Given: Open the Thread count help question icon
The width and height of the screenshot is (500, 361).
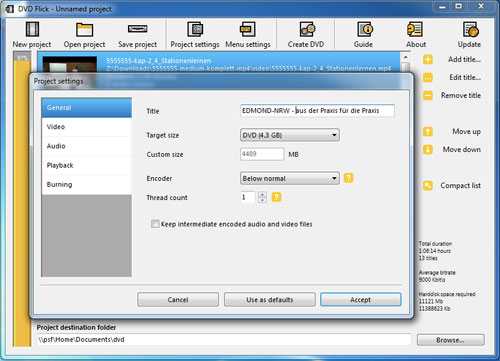Looking at the screenshot, I should pos(276,197).
